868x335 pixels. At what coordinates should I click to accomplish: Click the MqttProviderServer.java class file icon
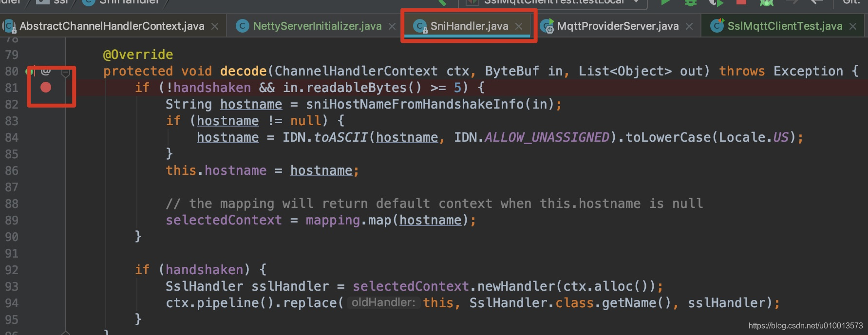[x=547, y=26]
